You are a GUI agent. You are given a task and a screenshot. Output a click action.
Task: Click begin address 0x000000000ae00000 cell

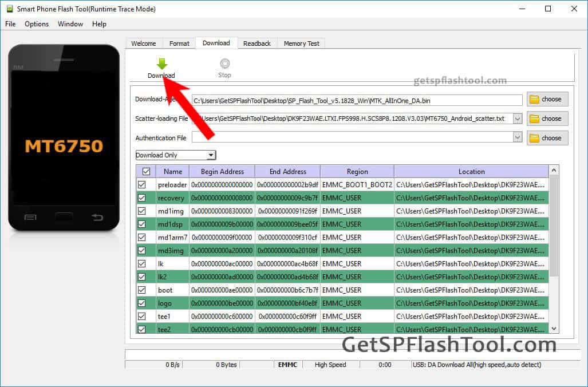(x=222, y=290)
